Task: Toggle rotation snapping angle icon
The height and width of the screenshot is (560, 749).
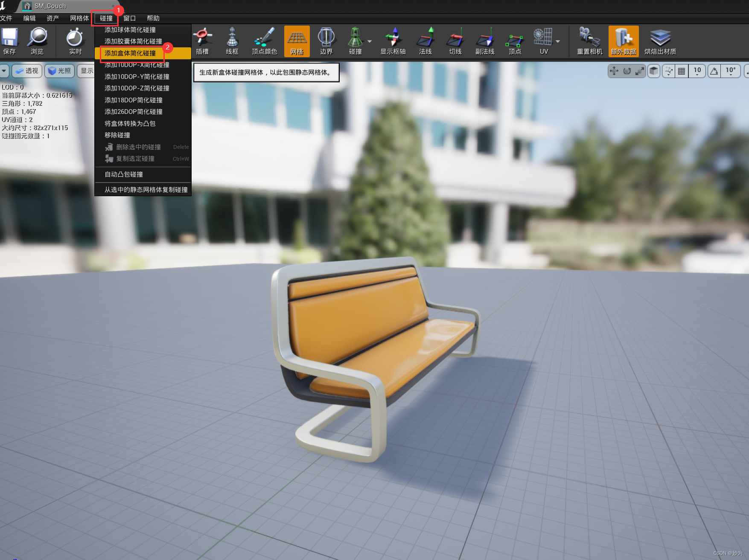Action: (x=714, y=71)
